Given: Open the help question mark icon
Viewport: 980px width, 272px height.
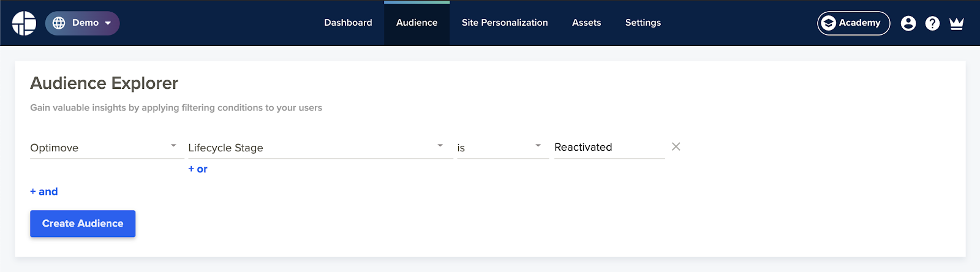Looking at the screenshot, I should 932,23.
